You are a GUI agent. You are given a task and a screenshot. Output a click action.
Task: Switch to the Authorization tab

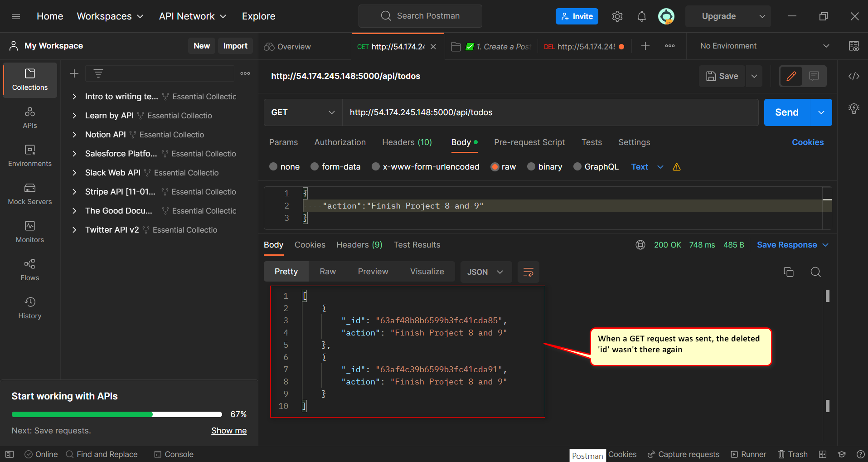[340, 142]
